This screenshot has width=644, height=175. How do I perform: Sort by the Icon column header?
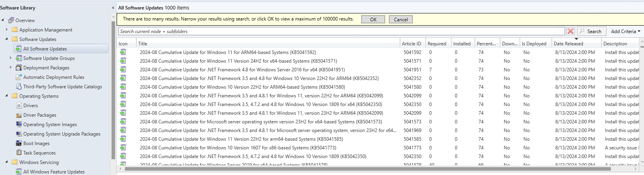coord(127,43)
